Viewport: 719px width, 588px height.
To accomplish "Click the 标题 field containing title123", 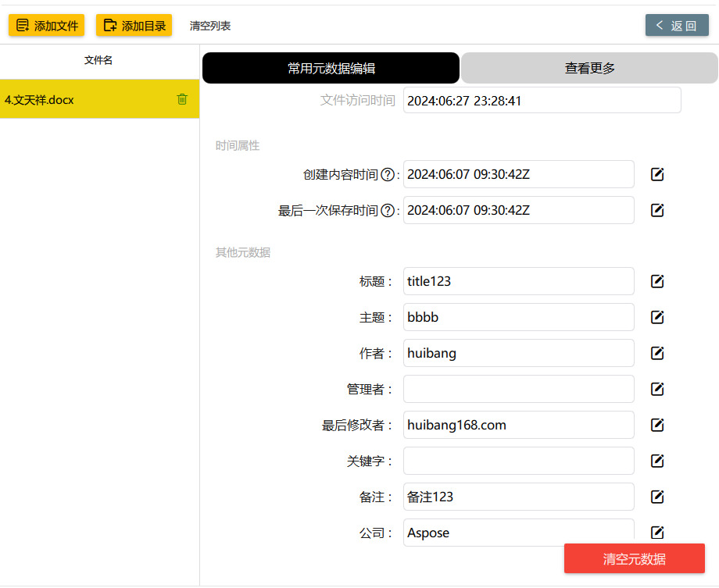I will (519, 281).
